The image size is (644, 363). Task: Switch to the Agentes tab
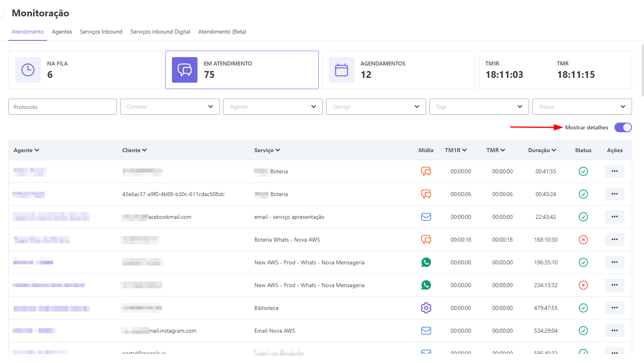coord(62,32)
